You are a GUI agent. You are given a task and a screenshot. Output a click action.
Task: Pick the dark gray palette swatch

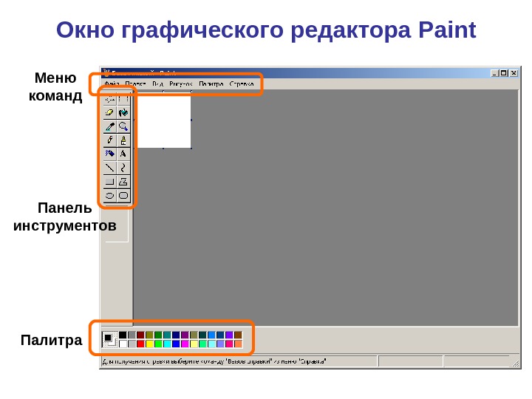pos(132,335)
